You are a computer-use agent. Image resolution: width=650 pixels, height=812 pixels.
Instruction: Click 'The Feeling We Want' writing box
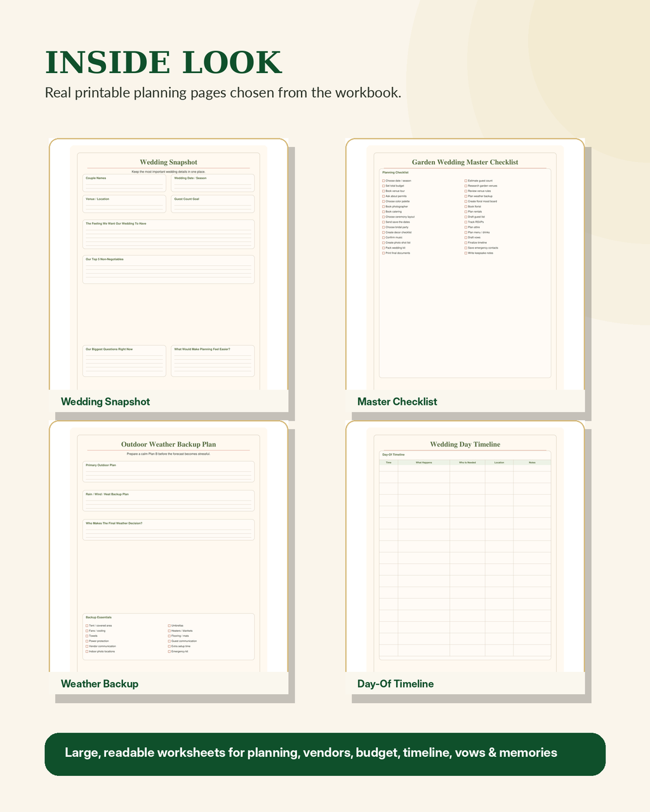point(169,234)
